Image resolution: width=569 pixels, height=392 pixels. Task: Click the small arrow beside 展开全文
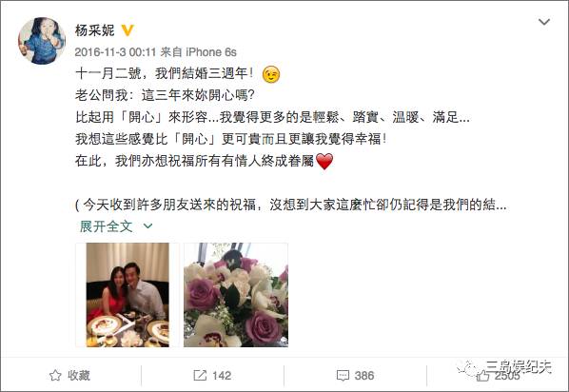(x=147, y=226)
